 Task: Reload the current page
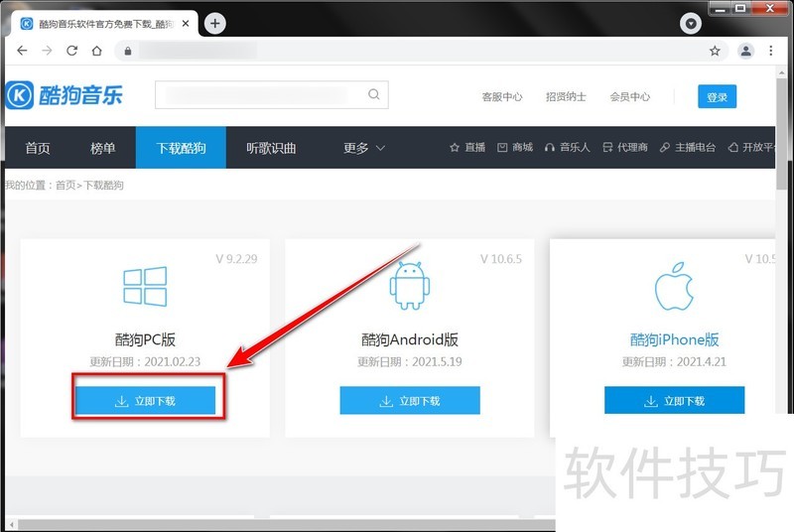coord(71,51)
